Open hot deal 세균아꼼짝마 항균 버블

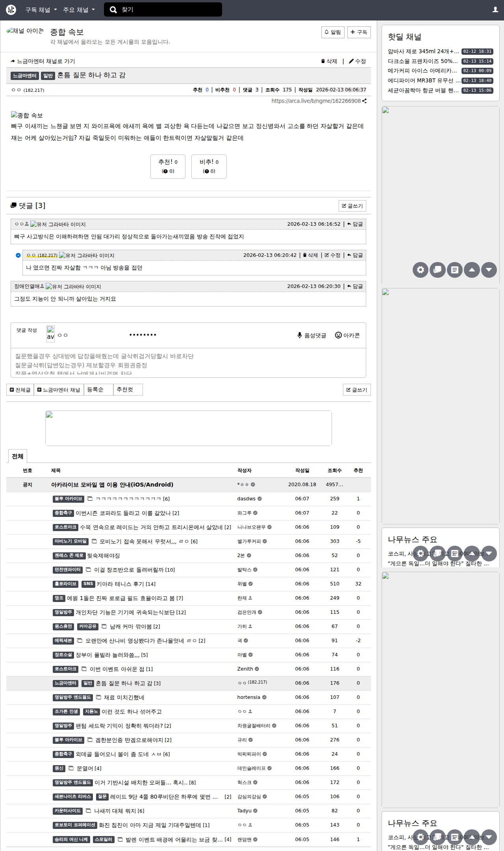[423, 90]
